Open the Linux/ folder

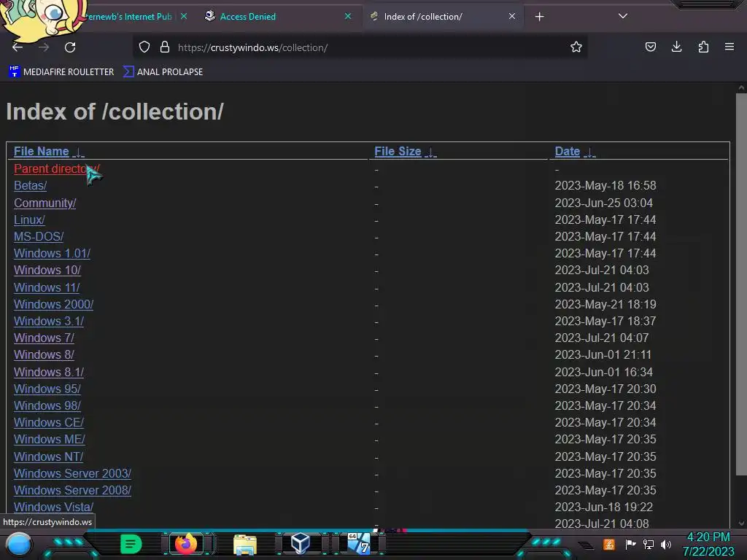click(29, 220)
